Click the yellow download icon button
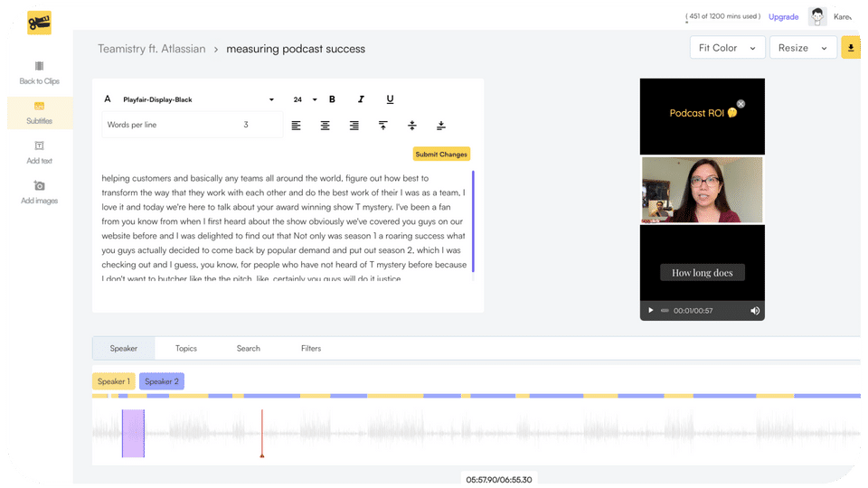The height and width of the screenshot is (488, 868). 851,48
